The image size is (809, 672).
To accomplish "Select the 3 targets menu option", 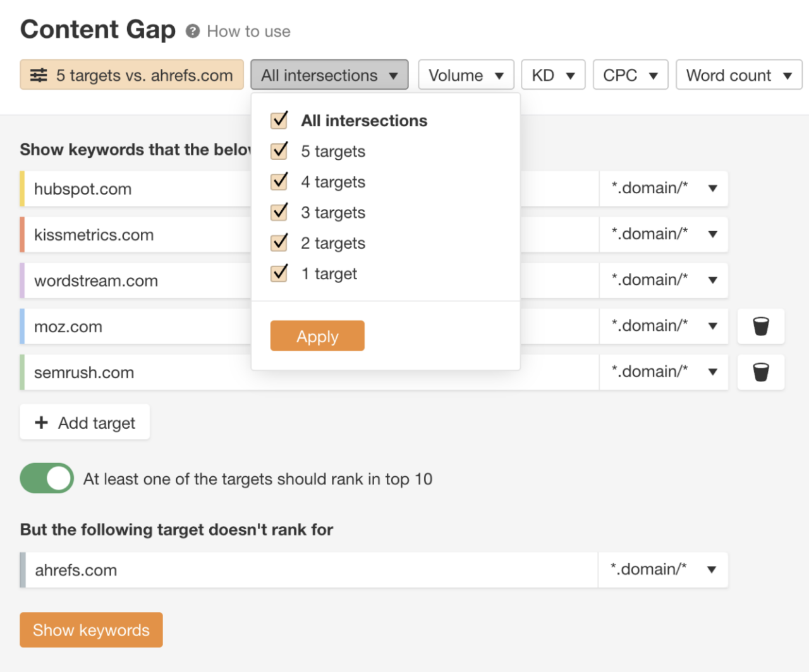I will pos(333,213).
